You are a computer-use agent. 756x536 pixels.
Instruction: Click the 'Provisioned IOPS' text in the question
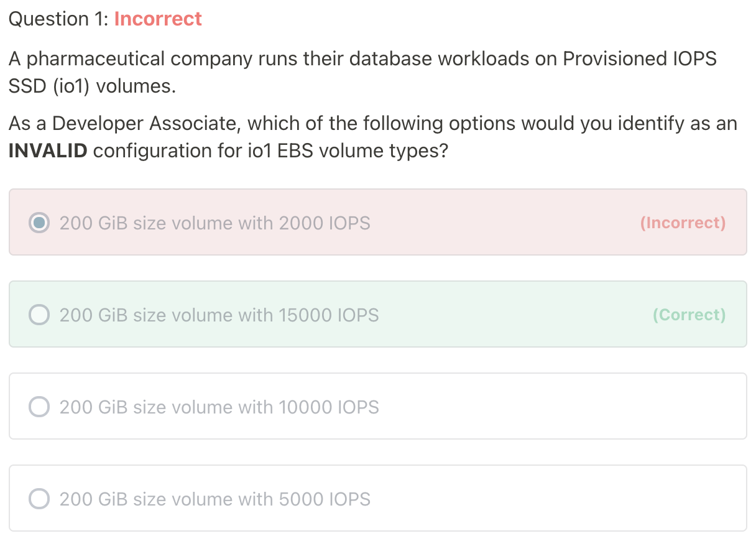point(639,59)
